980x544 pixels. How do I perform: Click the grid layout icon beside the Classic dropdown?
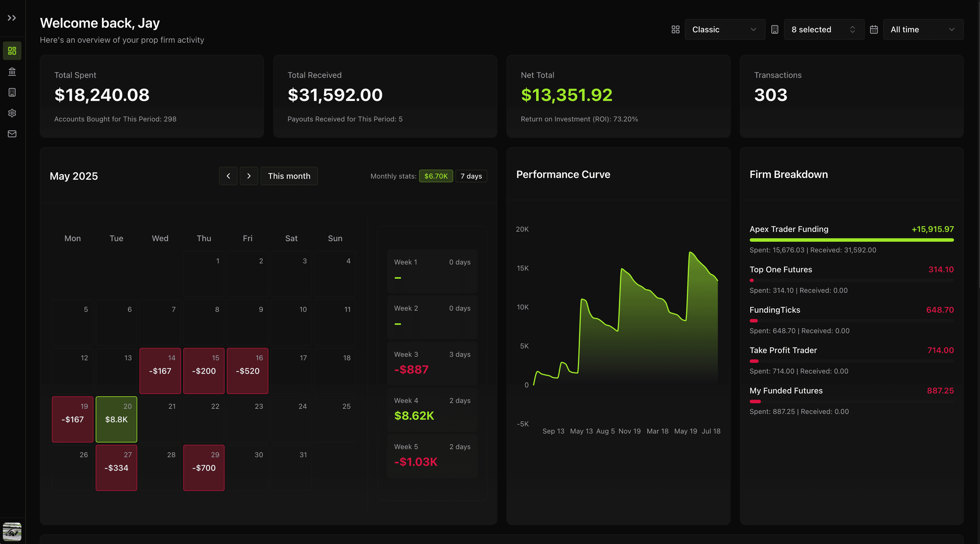[x=675, y=29]
